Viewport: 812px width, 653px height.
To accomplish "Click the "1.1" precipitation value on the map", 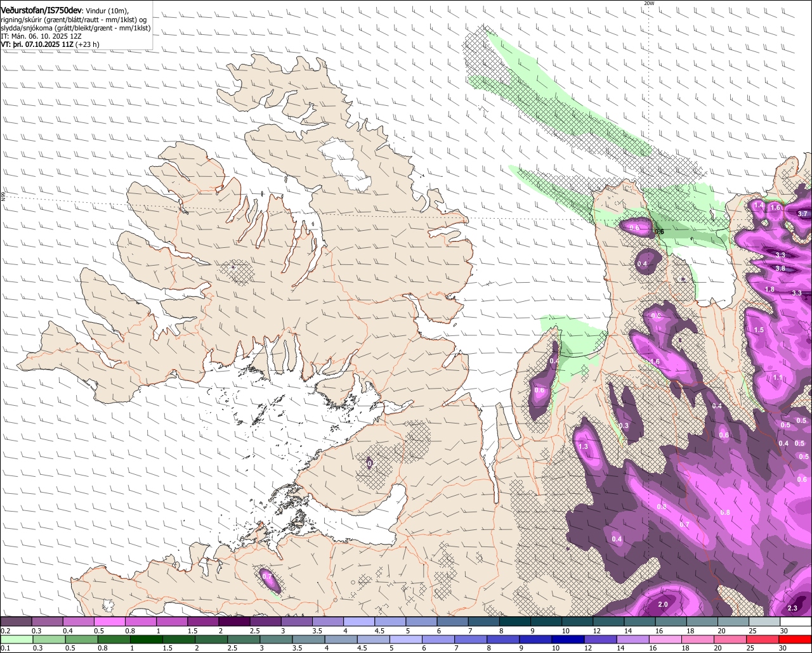I will (778, 377).
